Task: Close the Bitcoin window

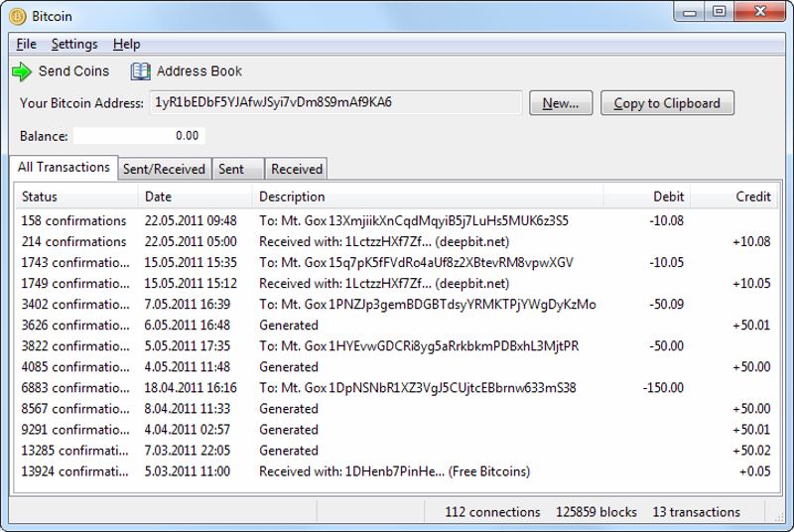Action: tap(759, 12)
